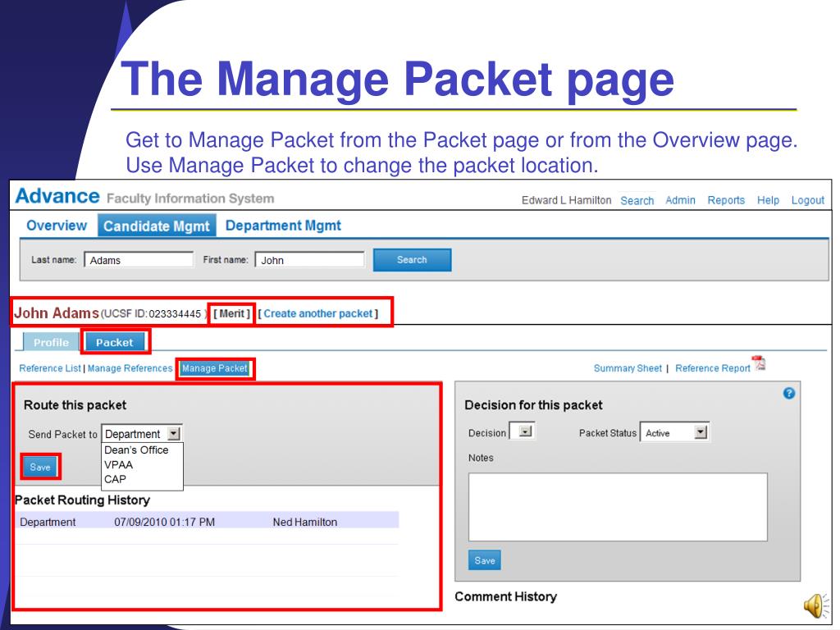Click the Merit packet link
The image size is (840, 630).
[231, 314]
